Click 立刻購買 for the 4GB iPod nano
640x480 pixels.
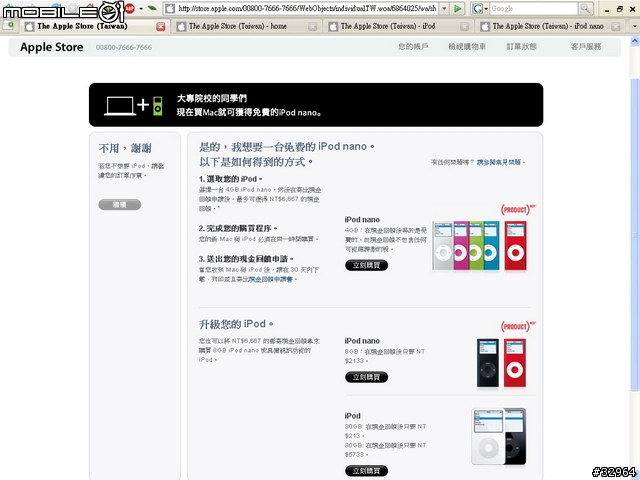pos(366,265)
